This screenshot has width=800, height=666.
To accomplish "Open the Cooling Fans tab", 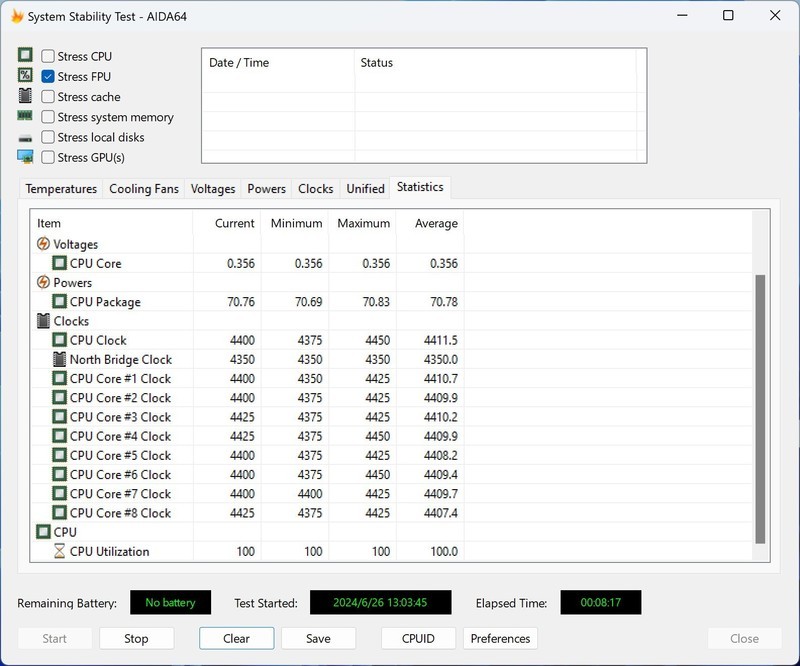I will point(144,189).
